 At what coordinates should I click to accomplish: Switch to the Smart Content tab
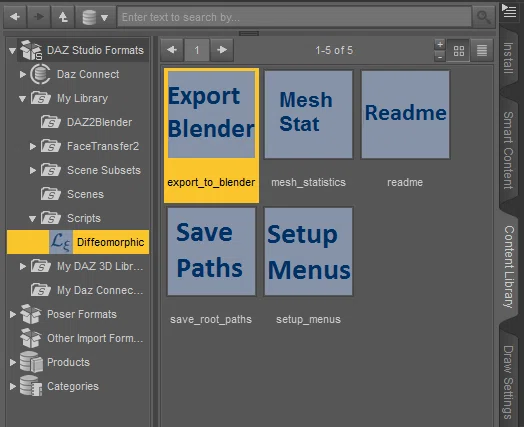pos(508,150)
